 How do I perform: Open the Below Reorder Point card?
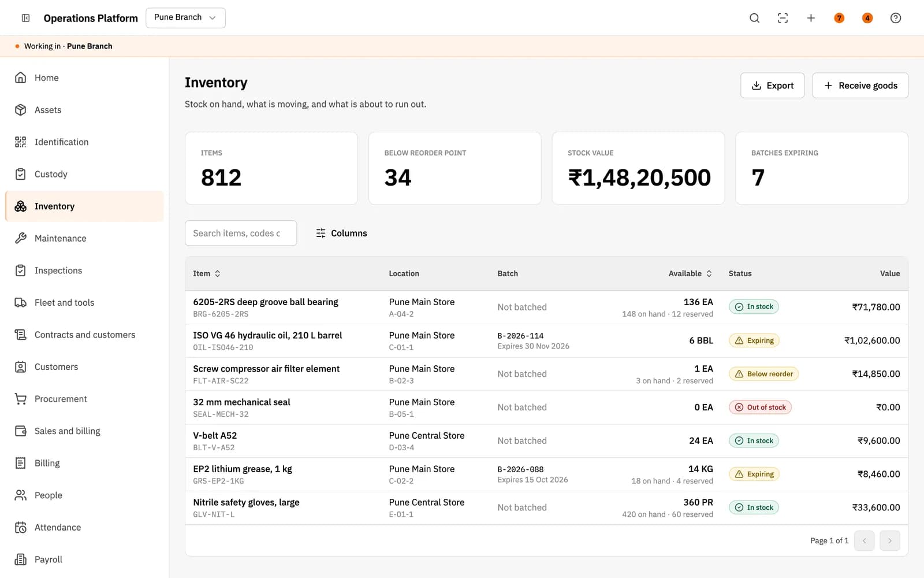click(x=454, y=168)
